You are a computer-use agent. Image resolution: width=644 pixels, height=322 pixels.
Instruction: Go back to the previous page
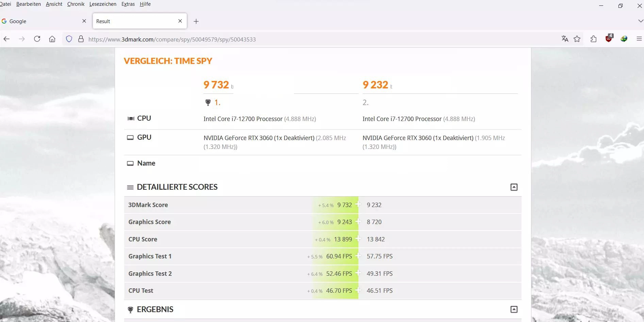[x=6, y=39]
